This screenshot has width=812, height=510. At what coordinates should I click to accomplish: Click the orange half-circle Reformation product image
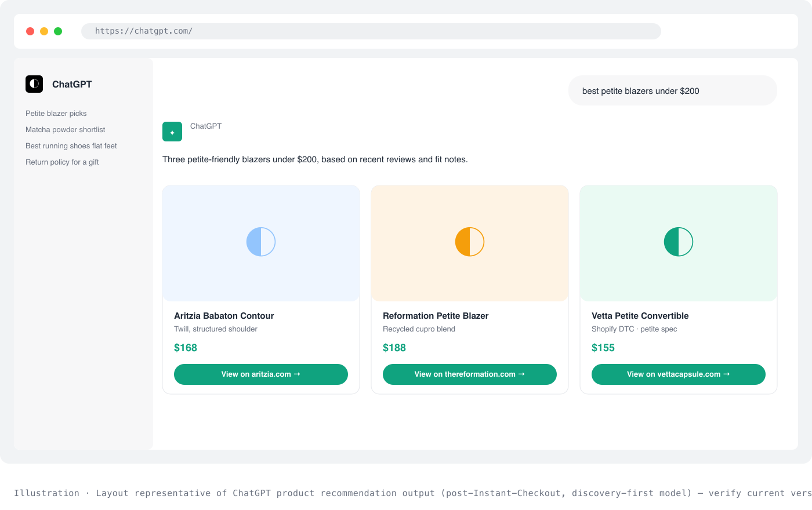coord(470,242)
